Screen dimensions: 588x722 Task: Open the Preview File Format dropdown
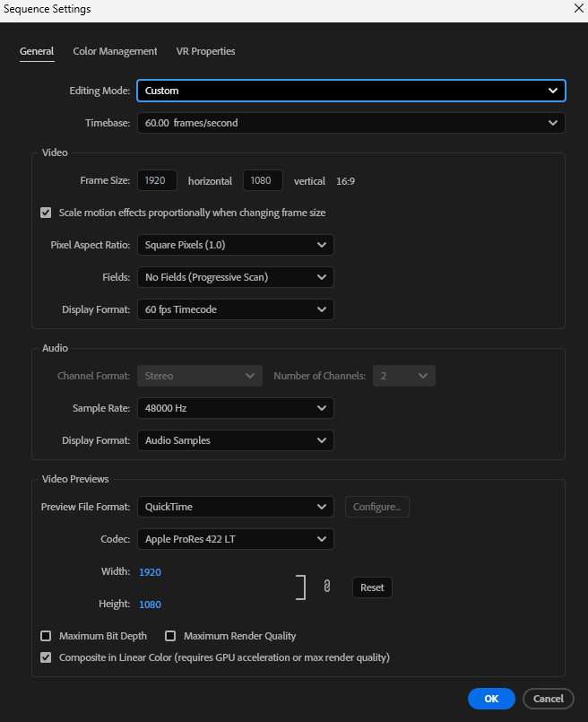235,506
